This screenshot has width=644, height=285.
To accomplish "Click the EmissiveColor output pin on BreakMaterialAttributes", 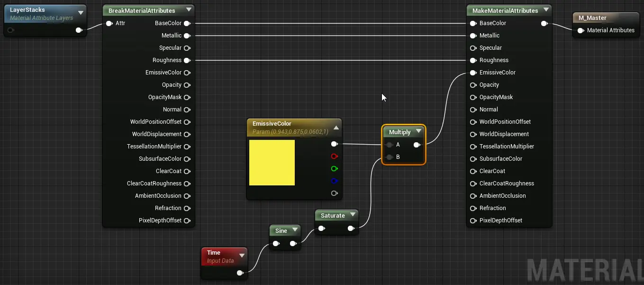I will pyautogui.click(x=187, y=73).
